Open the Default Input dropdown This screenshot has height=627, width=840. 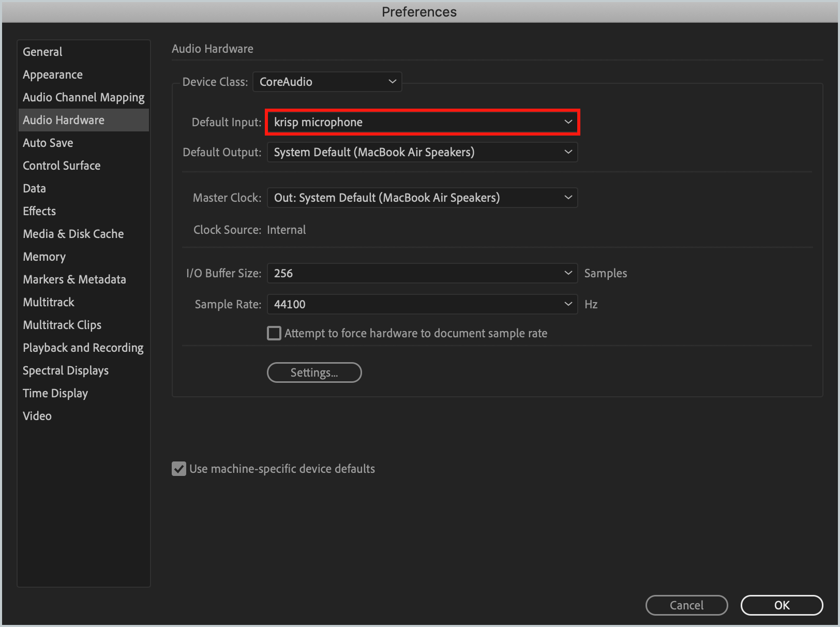coord(422,122)
